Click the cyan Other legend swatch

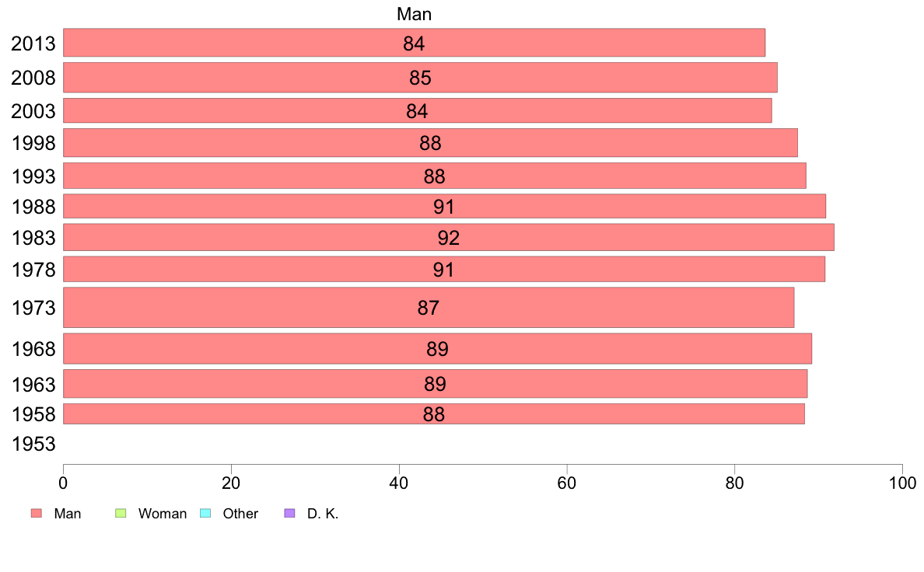tap(205, 513)
